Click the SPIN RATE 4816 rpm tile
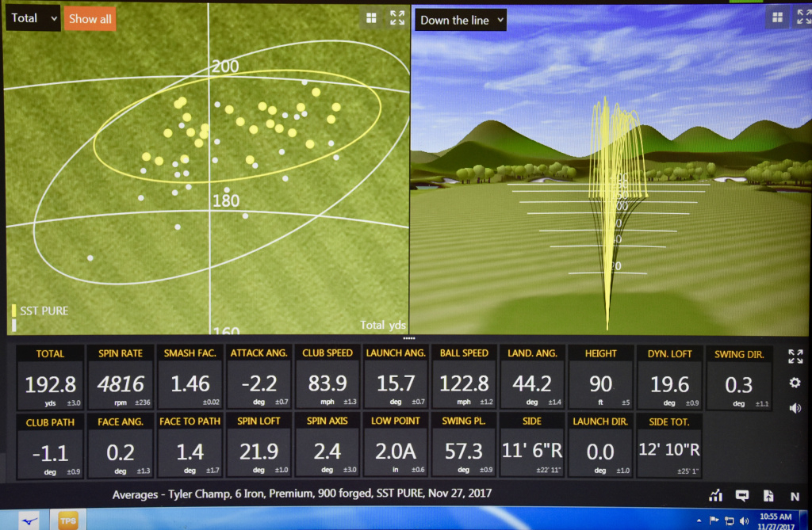 (x=121, y=376)
